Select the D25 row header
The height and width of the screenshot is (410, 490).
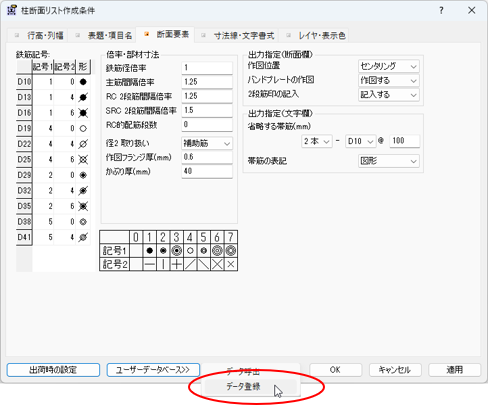tap(24, 160)
